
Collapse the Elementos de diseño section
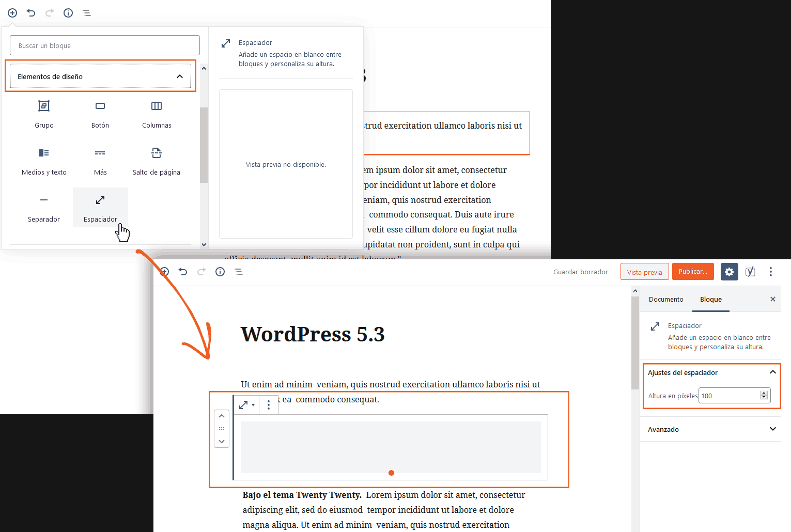(179, 76)
